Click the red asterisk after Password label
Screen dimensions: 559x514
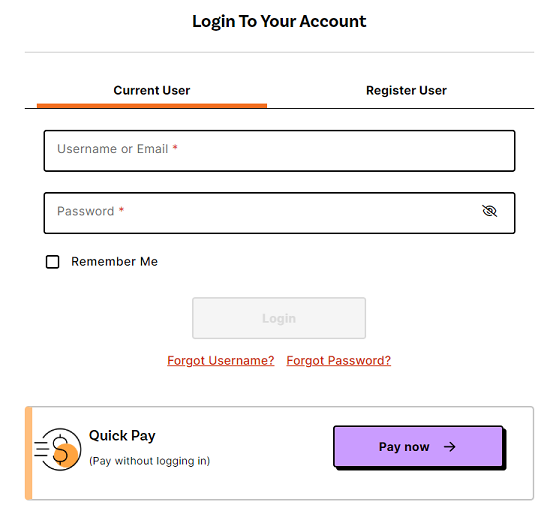pyautogui.click(x=121, y=210)
